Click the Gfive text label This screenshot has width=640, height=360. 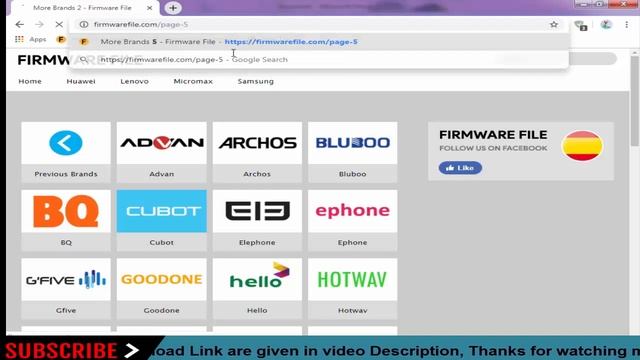click(66, 311)
